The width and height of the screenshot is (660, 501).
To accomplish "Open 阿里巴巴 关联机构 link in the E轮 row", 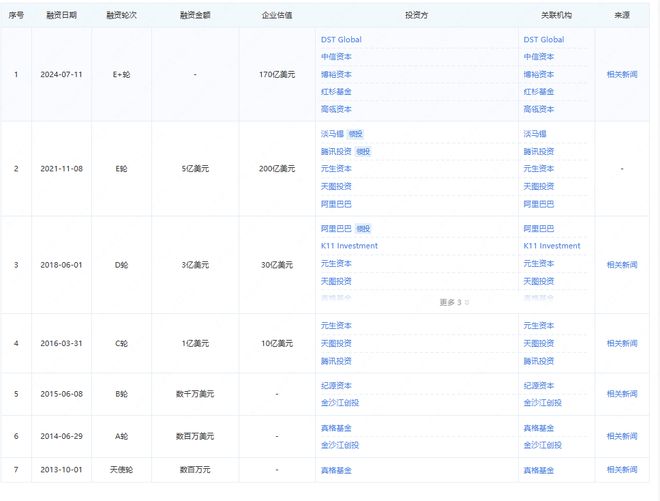I will pos(538,204).
